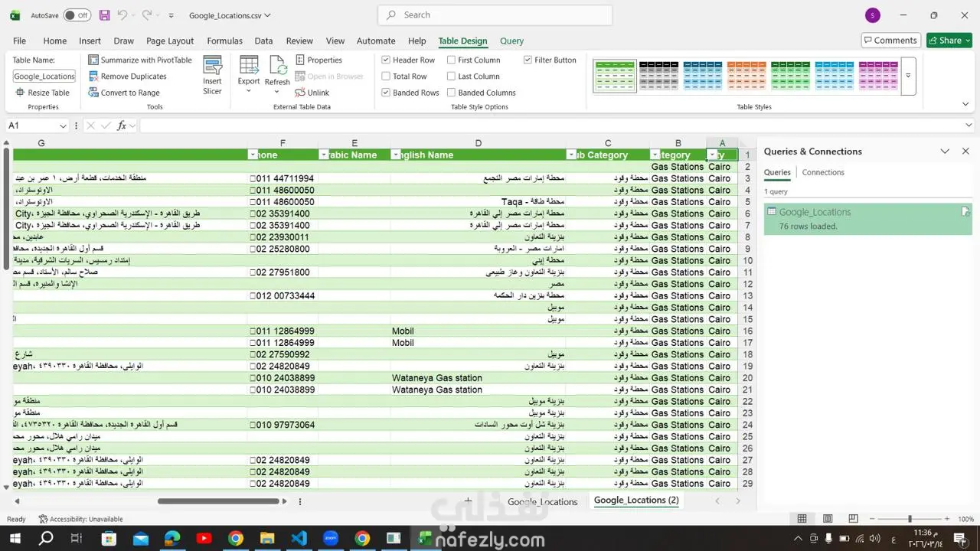Open Mail app from the taskbar
Screen dimensions: 980x551
tap(141, 539)
